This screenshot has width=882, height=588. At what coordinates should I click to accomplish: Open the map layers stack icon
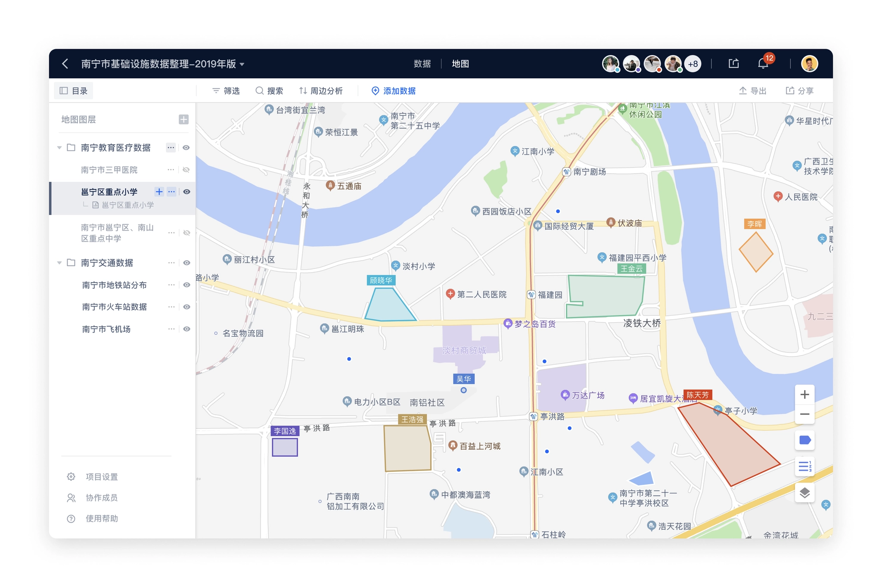point(804,493)
